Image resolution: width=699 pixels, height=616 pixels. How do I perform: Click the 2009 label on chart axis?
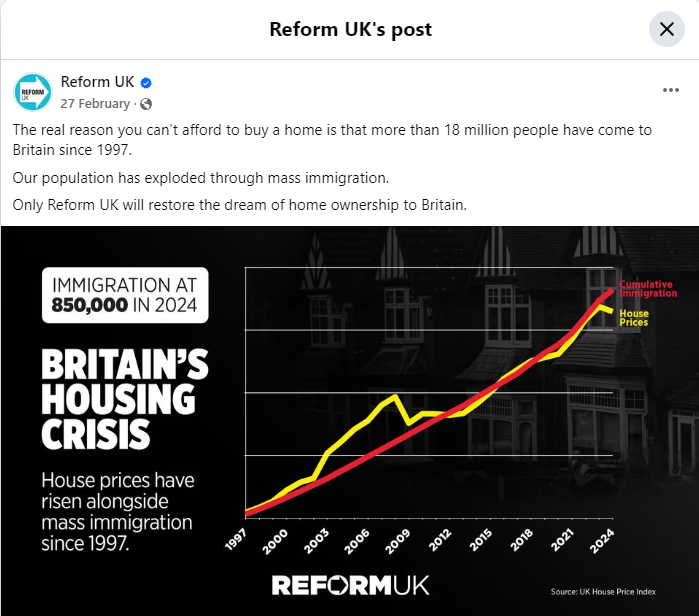pyautogui.click(x=397, y=542)
